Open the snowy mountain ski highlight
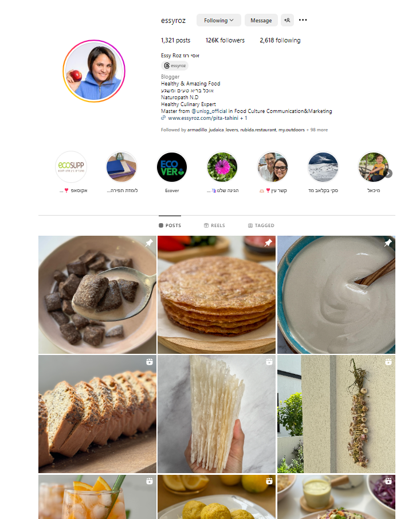 323,167
